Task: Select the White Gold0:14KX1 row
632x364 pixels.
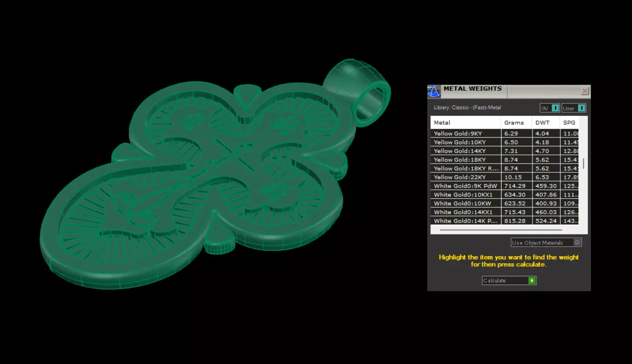Action: [505, 212]
